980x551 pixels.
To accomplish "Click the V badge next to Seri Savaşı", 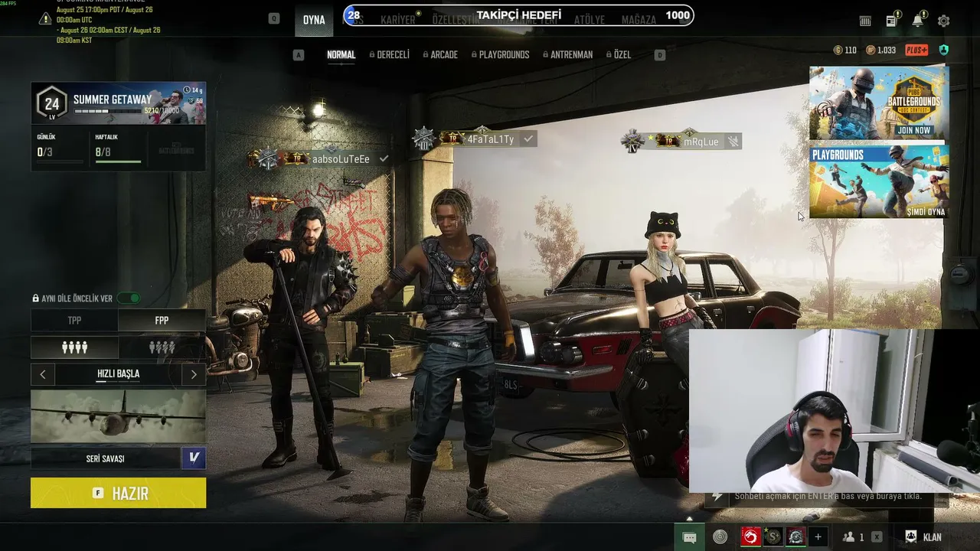I will pos(194,458).
